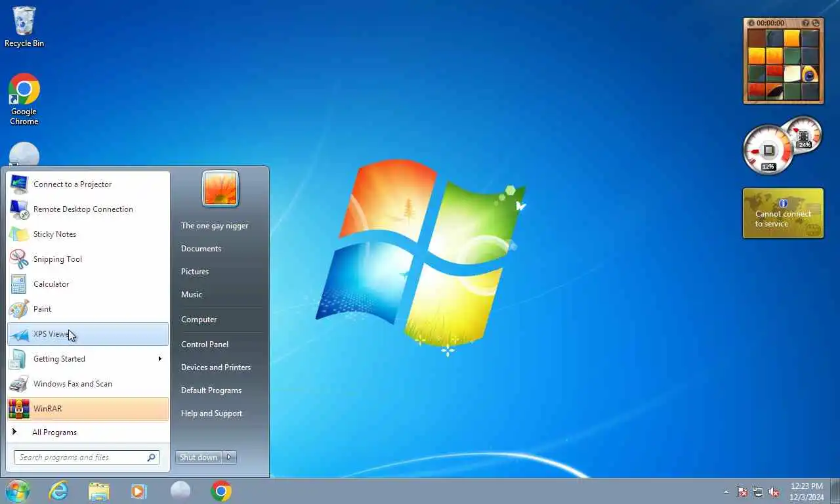Click the weather gadget info icon

tap(783, 203)
